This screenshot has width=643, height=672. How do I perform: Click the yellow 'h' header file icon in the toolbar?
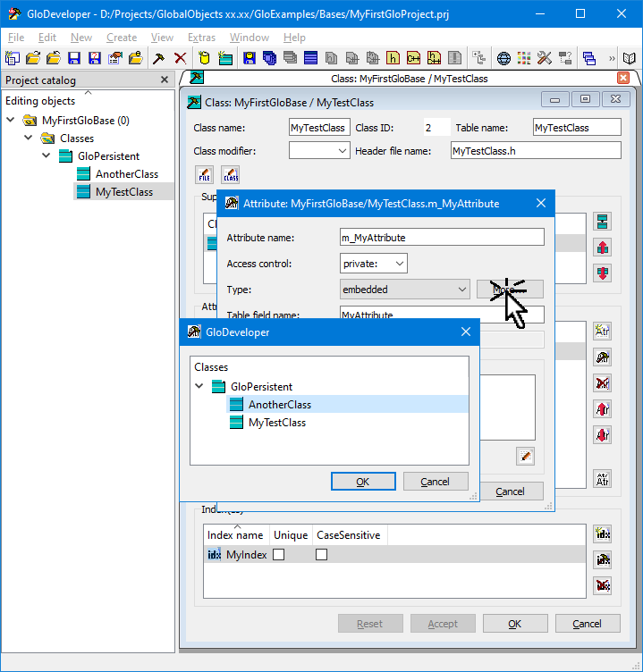[x=393, y=58]
